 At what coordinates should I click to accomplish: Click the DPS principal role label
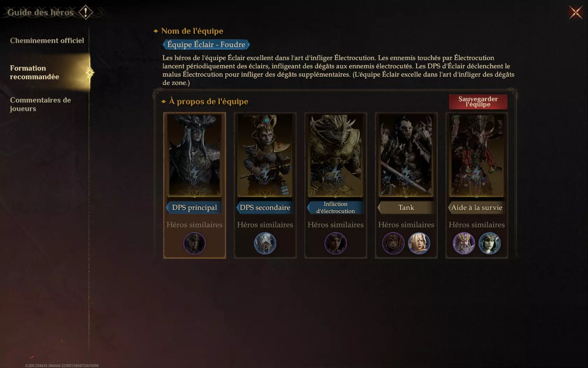(194, 207)
